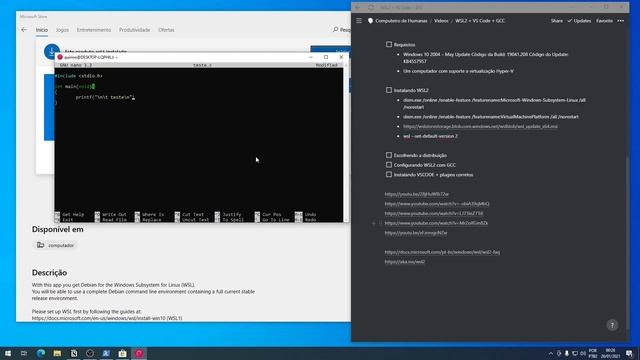Go back in Microsoft Store
The image size is (640, 360).
click(24, 30)
